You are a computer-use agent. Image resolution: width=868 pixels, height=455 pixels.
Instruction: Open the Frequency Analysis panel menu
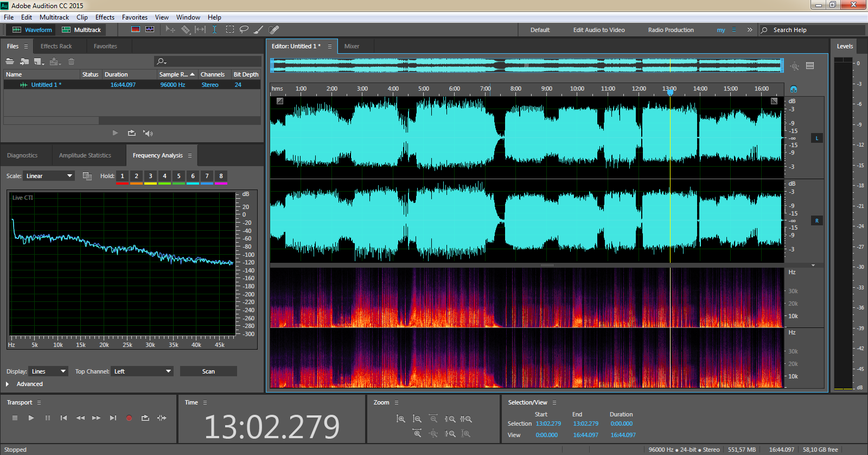point(190,155)
